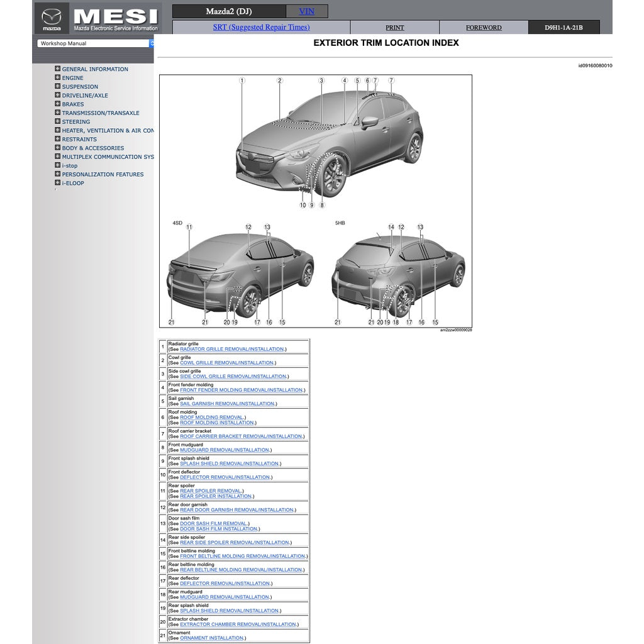Click the plus icon beside STEERING
The height and width of the screenshot is (644, 644).
pyautogui.click(x=57, y=121)
